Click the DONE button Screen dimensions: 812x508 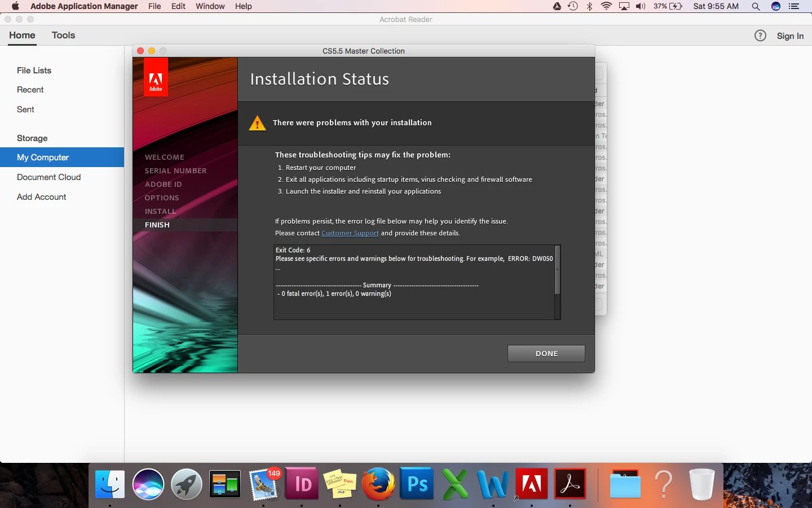click(x=546, y=353)
